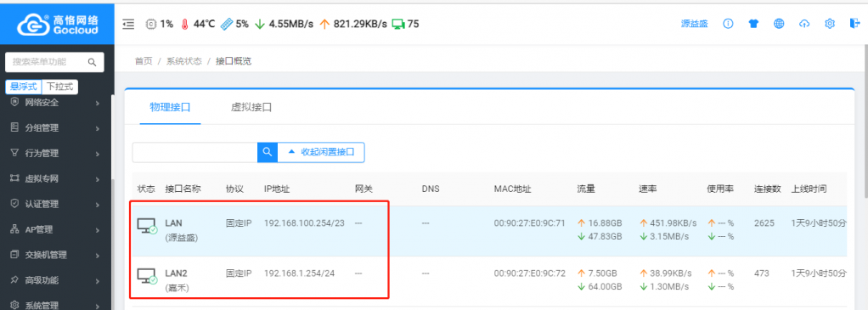Expand the 网络安全 menu chevron
This screenshot has width=868, height=310.
coord(97,103)
